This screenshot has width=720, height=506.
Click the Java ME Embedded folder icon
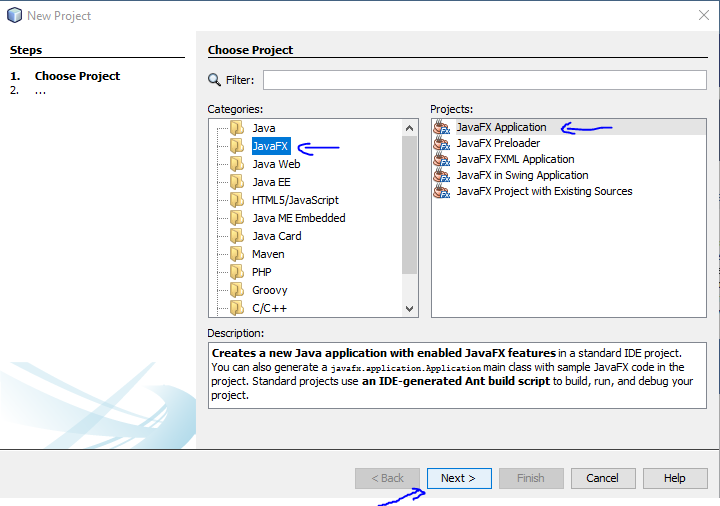(x=237, y=218)
